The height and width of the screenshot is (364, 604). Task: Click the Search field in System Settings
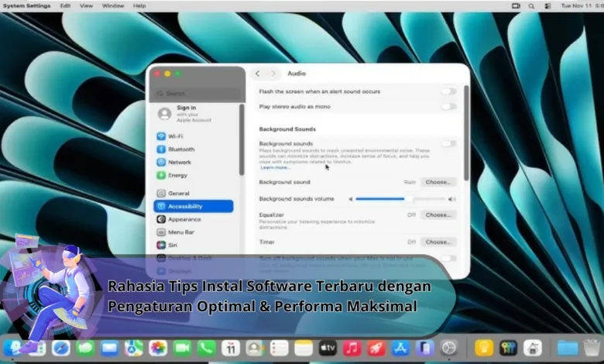(x=194, y=93)
